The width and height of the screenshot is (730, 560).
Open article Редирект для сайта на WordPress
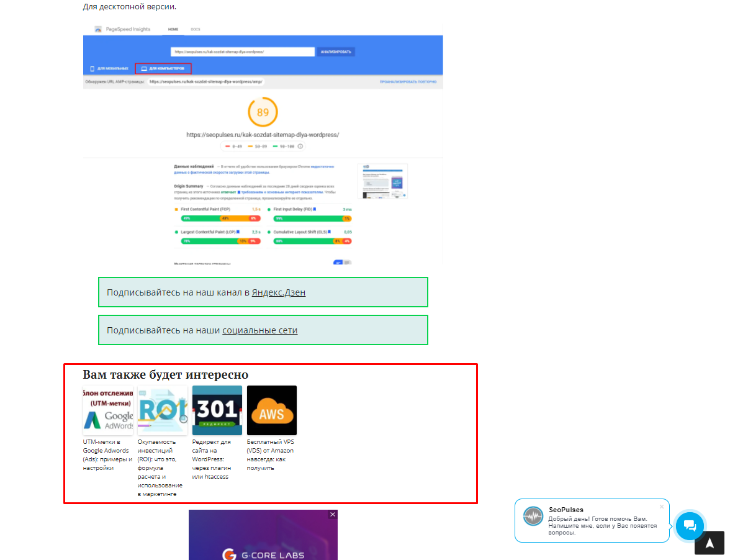point(212,459)
